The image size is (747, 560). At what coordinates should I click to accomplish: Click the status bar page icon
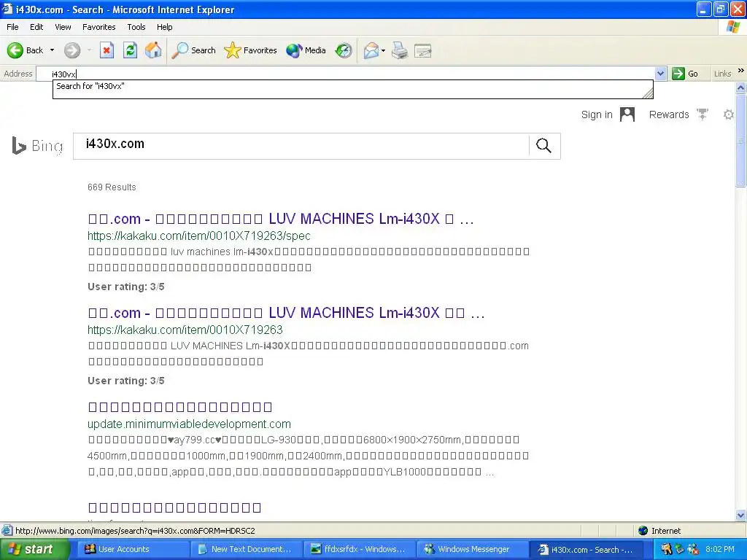point(7,531)
